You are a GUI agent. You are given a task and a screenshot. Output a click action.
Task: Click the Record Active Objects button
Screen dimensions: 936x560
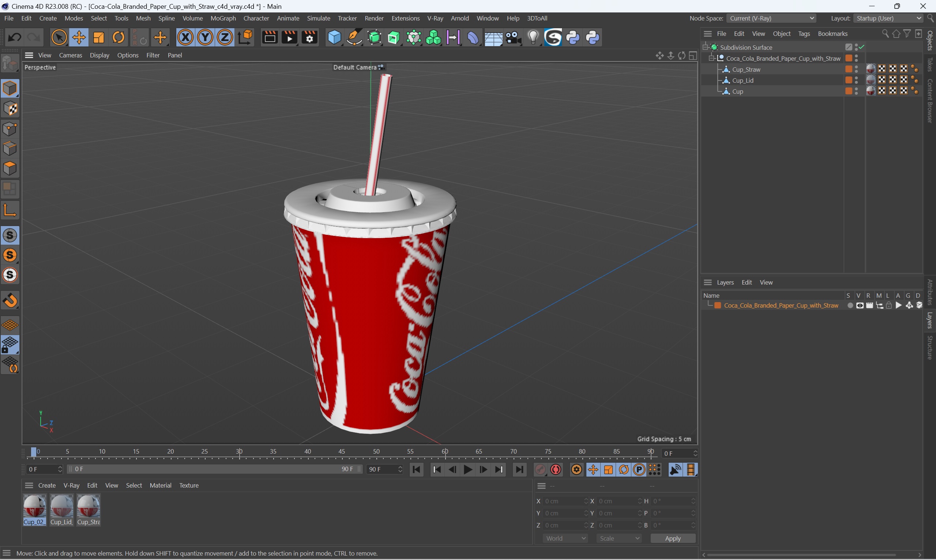pyautogui.click(x=540, y=469)
